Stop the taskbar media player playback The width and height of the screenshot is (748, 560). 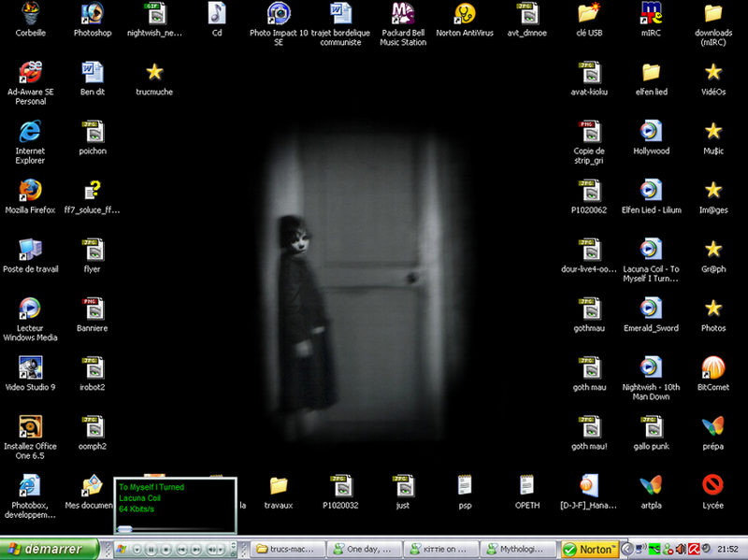[165, 550]
